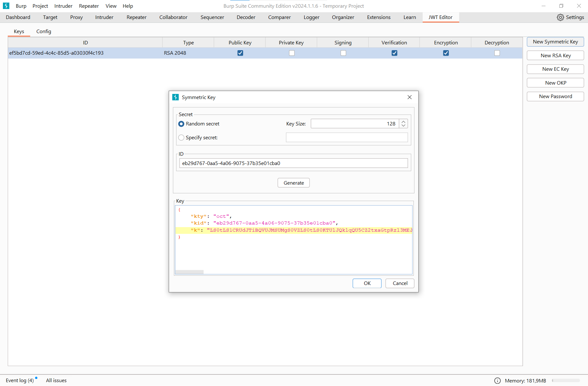Toggle Encryption checkbox for RSA key
588x386 pixels.
click(446, 53)
